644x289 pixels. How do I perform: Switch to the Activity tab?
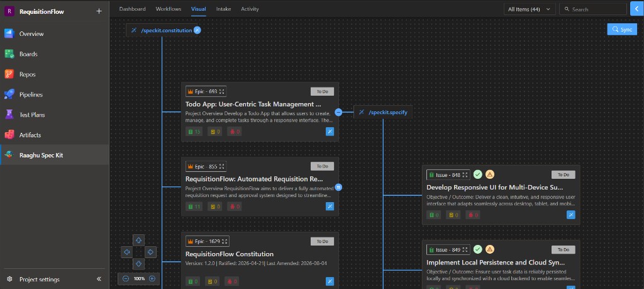pyautogui.click(x=250, y=9)
